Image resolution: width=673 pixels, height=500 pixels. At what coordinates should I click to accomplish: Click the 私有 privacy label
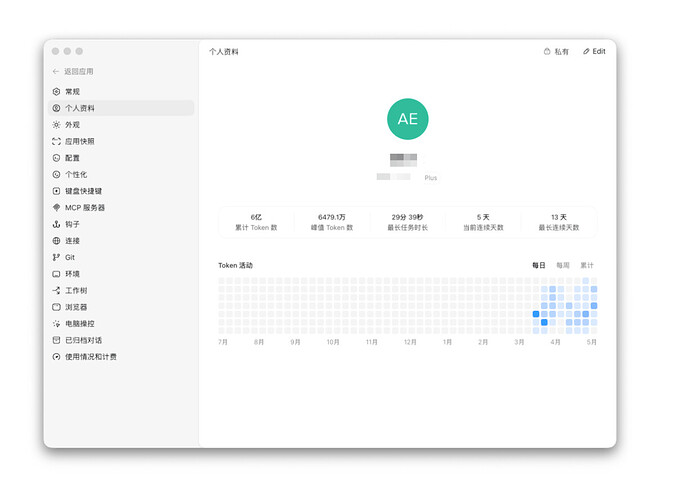point(561,52)
